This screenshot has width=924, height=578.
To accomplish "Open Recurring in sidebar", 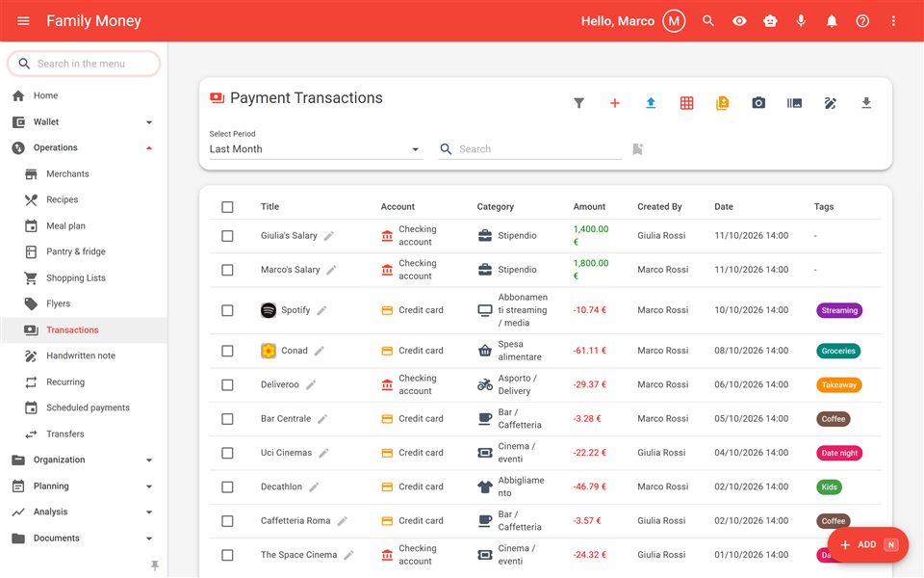I will pyautogui.click(x=83, y=382).
